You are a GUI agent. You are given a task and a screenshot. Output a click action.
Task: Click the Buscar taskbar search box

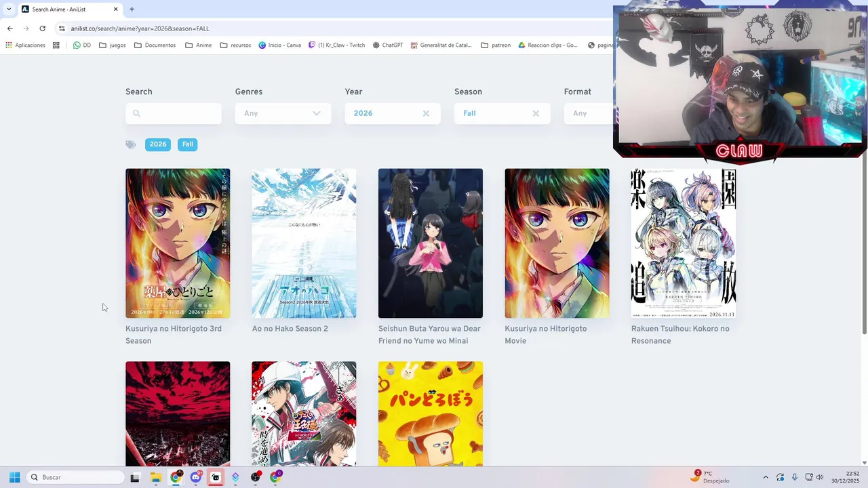point(76,477)
